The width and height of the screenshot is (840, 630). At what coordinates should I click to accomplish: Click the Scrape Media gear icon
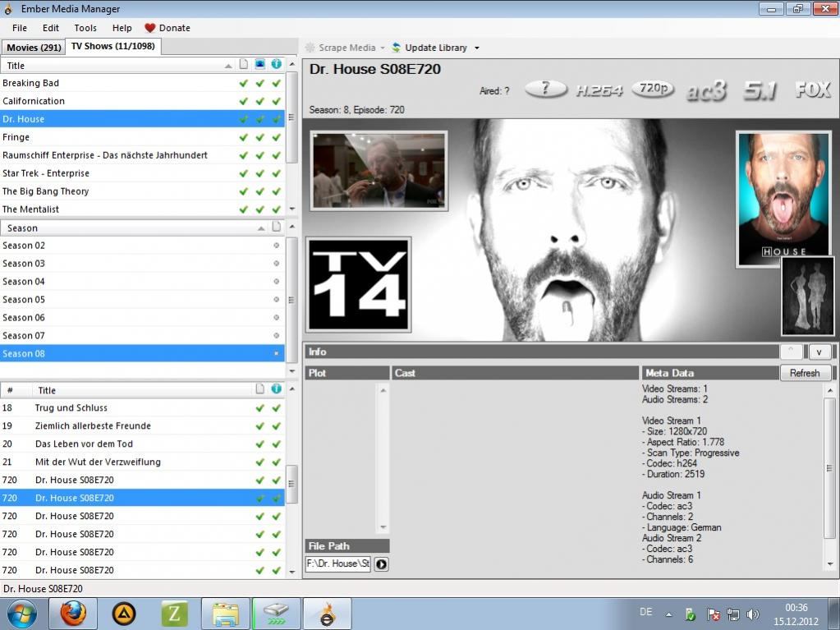click(x=310, y=48)
